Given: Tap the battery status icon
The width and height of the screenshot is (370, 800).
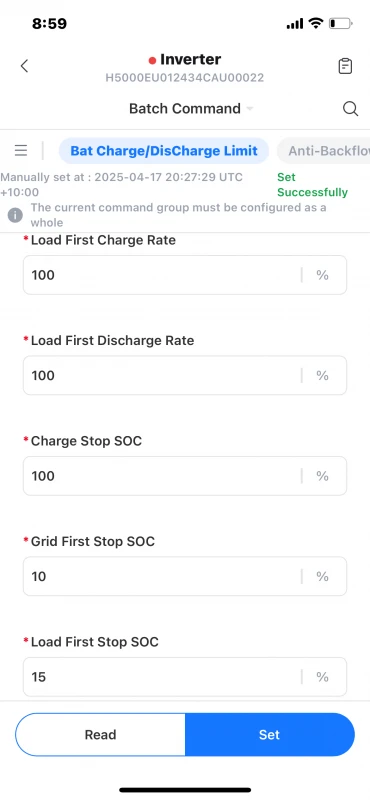Looking at the screenshot, I should pyautogui.click(x=340, y=23).
